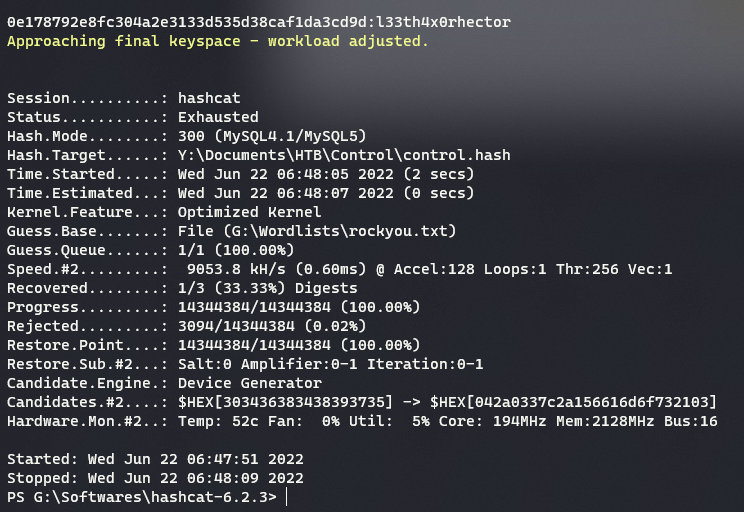
Task: Click the Kernel.Feature 'Optimized Kernel' text
Action: pos(249,212)
